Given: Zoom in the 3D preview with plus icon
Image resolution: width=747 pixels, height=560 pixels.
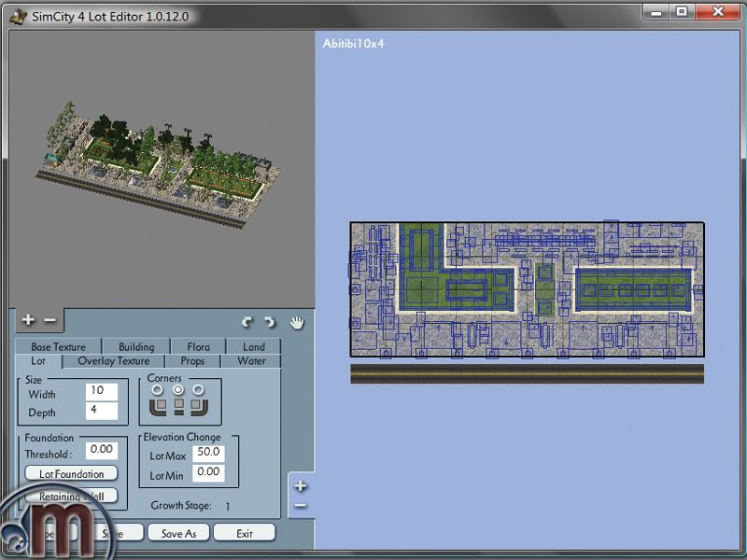Looking at the screenshot, I should pos(28,320).
